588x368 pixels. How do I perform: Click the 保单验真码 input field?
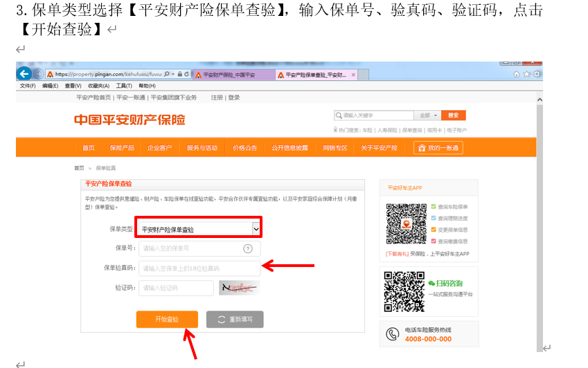point(199,268)
